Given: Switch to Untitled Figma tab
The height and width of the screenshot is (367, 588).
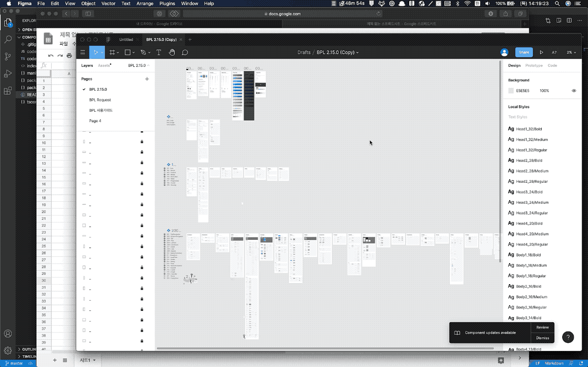Looking at the screenshot, I should 126,39.
